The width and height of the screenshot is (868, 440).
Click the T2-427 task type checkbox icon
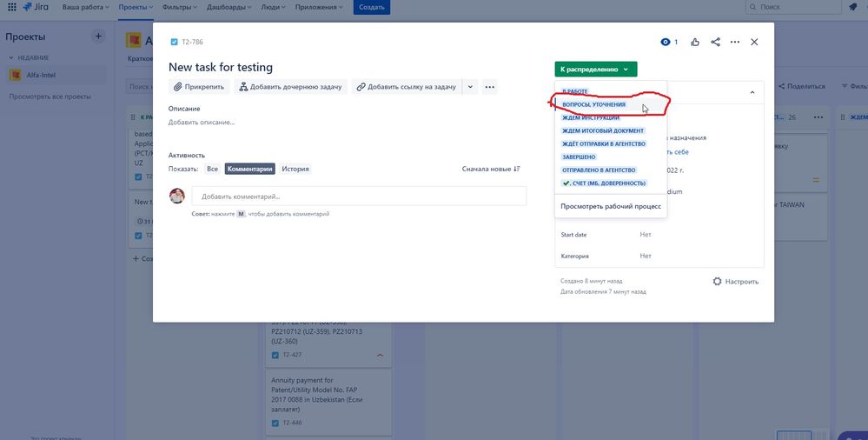coord(275,355)
